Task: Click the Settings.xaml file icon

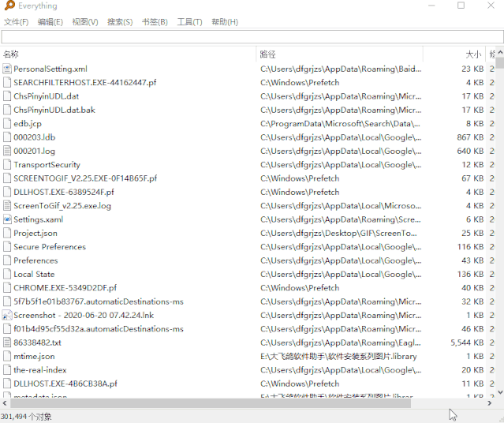Action: coord(7,219)
